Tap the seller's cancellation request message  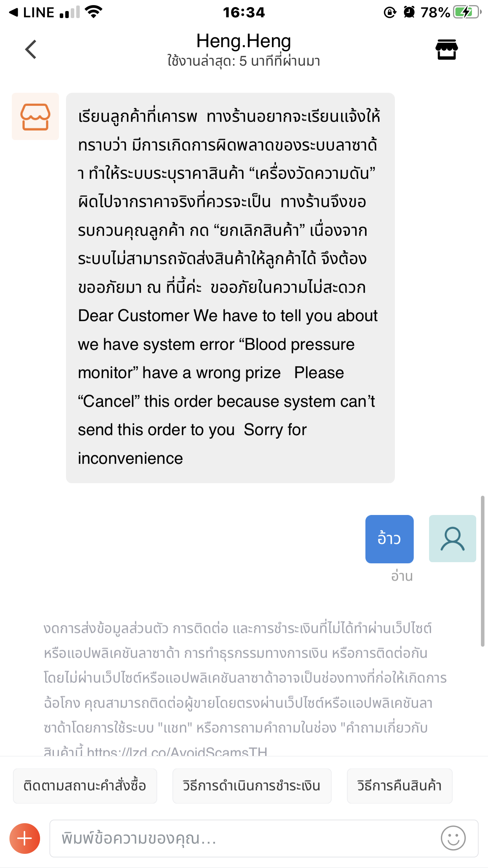coord(230,288)
